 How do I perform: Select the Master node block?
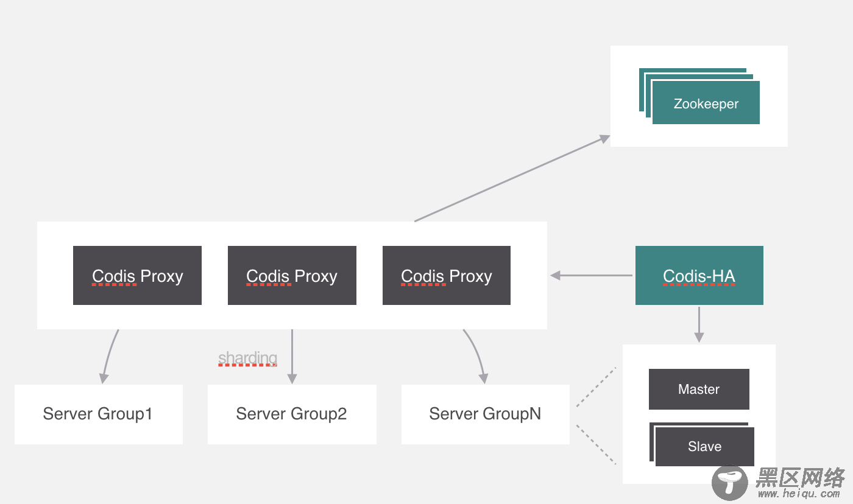tap(699, 389)
